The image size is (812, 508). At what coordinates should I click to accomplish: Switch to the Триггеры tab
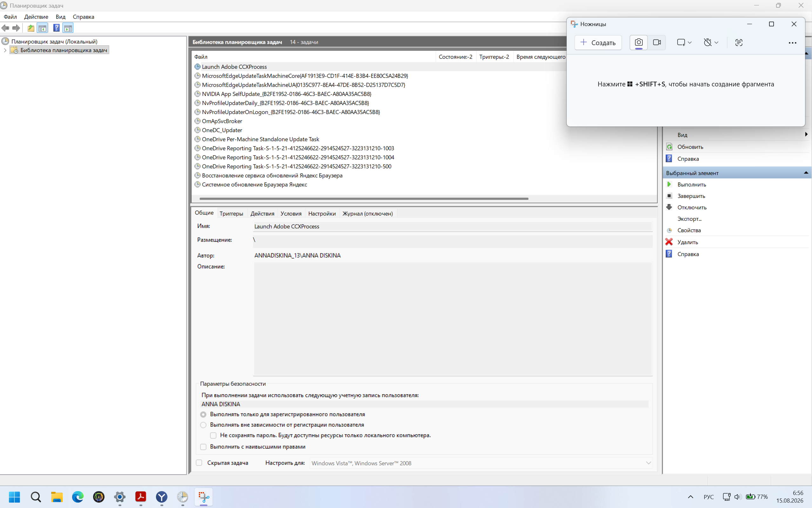coord(231,213)
